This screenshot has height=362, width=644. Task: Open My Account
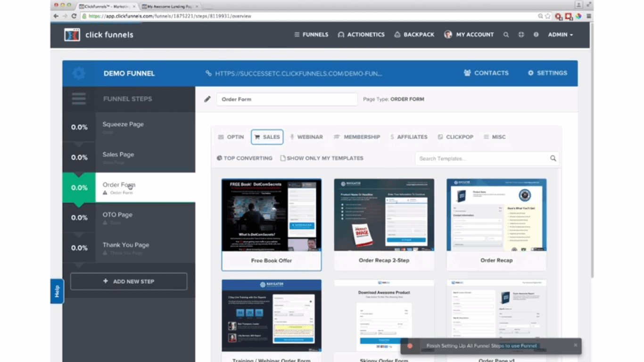[469, 34]
